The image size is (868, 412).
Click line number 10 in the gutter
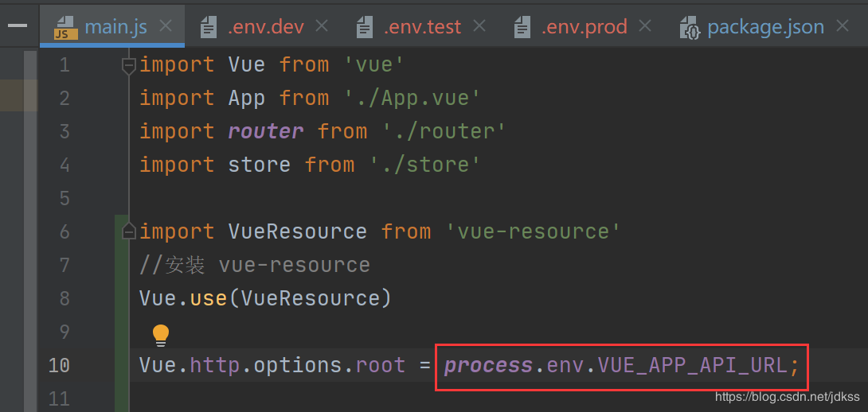click(59, 365)
